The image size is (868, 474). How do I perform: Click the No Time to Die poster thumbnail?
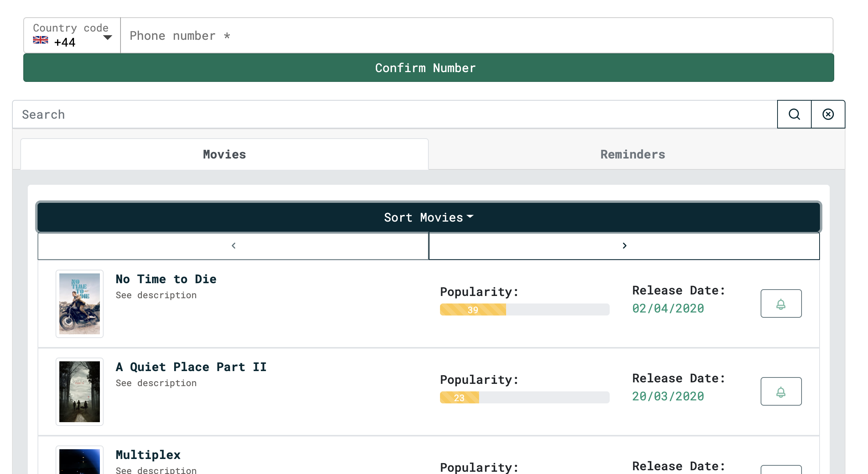tap(80, 303)
